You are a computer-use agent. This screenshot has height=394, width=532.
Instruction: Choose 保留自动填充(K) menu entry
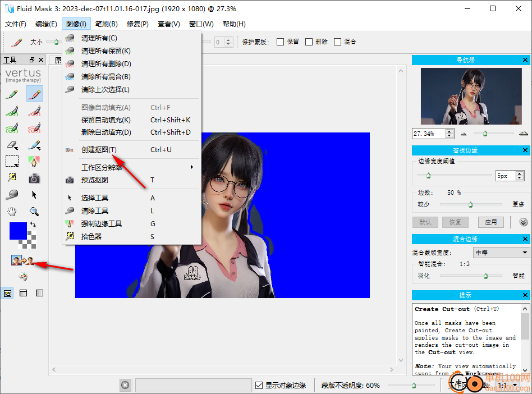tap(132, 120)
